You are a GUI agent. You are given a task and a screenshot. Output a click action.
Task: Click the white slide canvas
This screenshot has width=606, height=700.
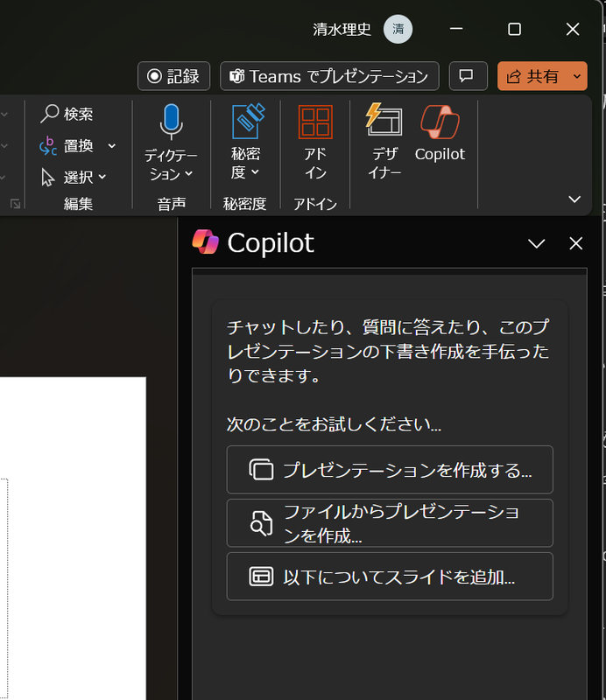[73, 538]
